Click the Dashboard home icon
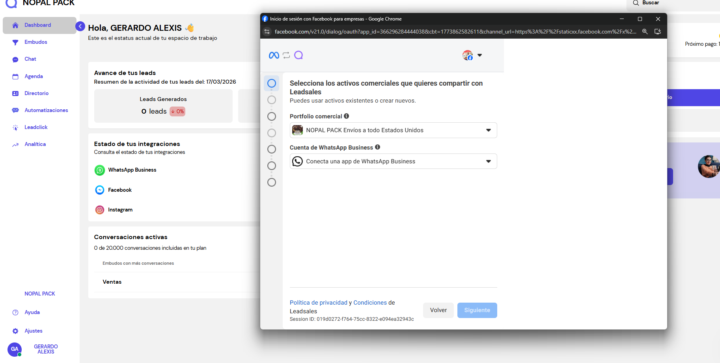Screen dimensions: 720x363 coord(15,25)
